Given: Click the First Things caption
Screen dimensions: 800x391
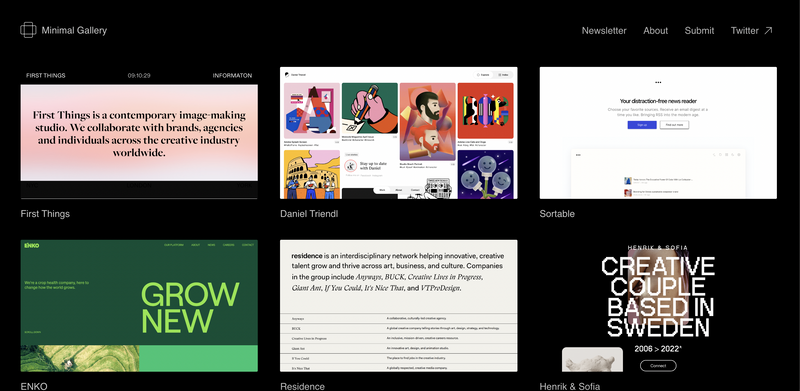Looking at the screenshot, I should 45,214.
